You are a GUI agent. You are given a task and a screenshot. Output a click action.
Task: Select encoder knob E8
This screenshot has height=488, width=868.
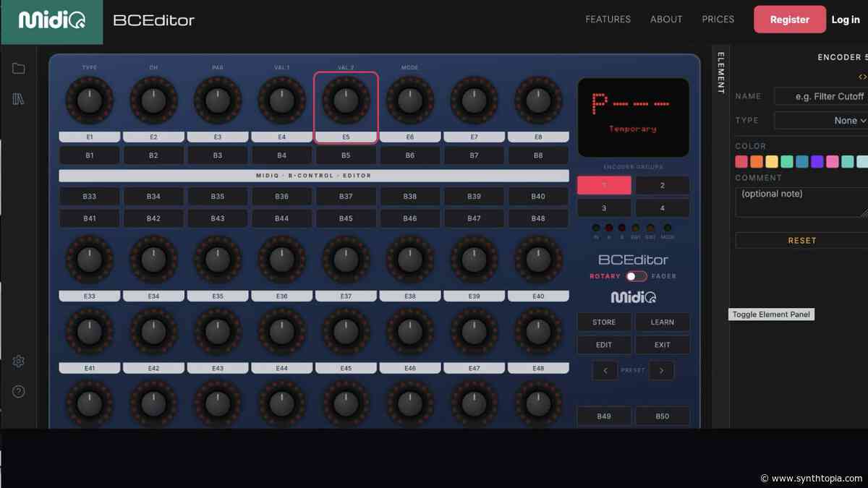pyautogui.click(x=538, y=101)
